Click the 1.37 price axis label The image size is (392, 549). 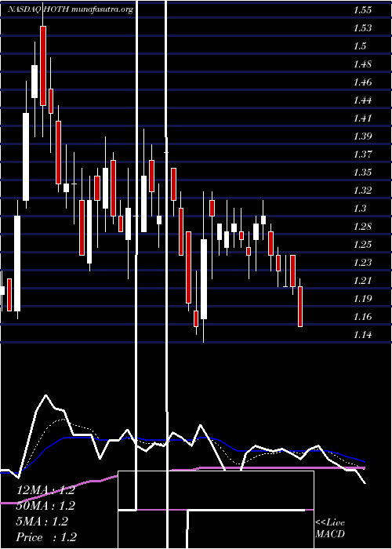362,155
